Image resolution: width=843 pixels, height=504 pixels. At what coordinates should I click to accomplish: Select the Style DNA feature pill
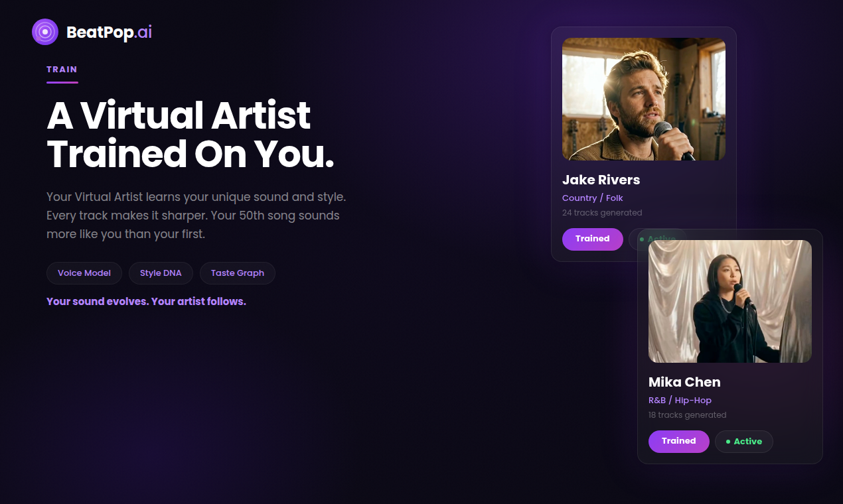(161, 273)
